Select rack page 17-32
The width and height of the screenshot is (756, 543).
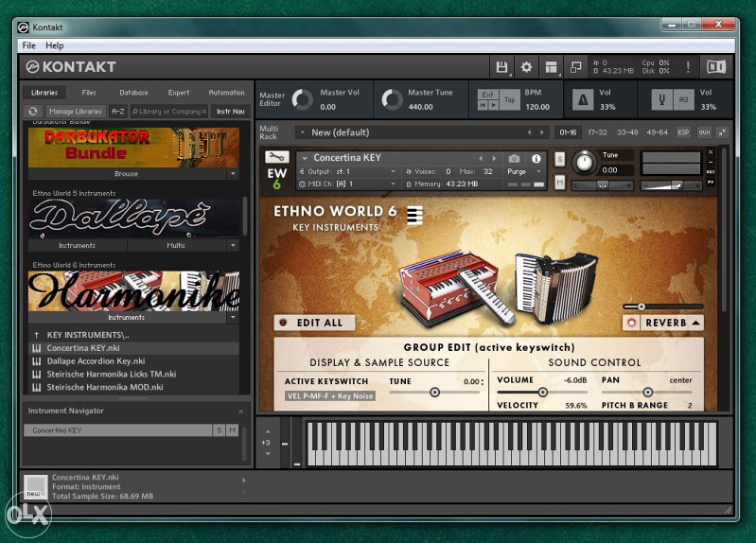pyautogui.click(x=597, y=132)
